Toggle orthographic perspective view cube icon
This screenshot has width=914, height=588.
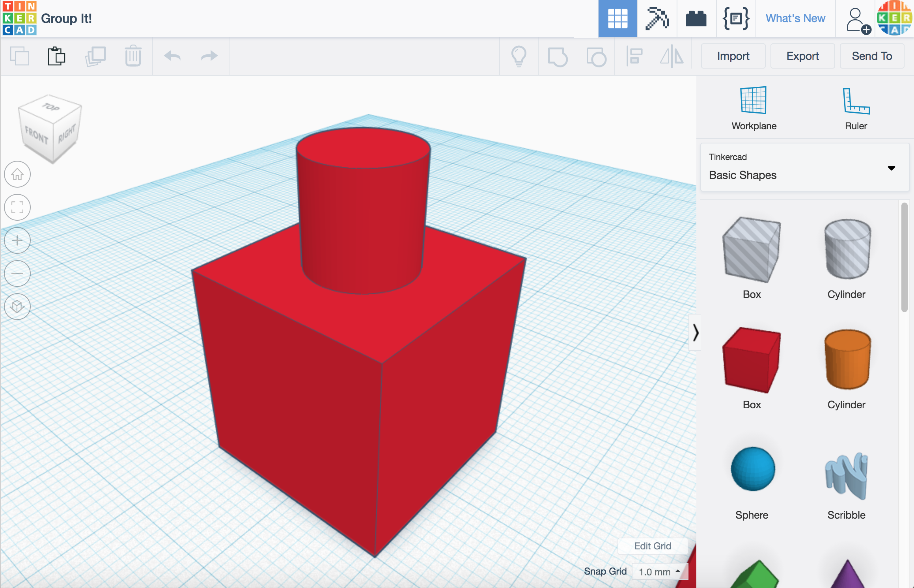[17, 307]
